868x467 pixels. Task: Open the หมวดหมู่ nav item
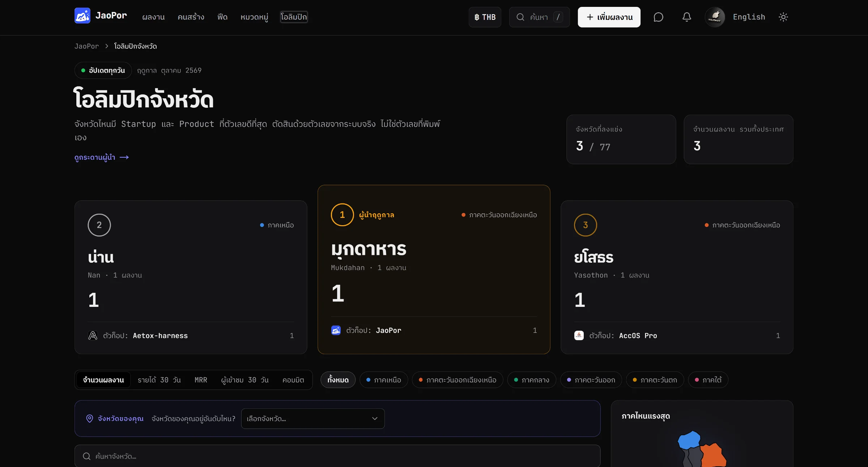[254, 17]
